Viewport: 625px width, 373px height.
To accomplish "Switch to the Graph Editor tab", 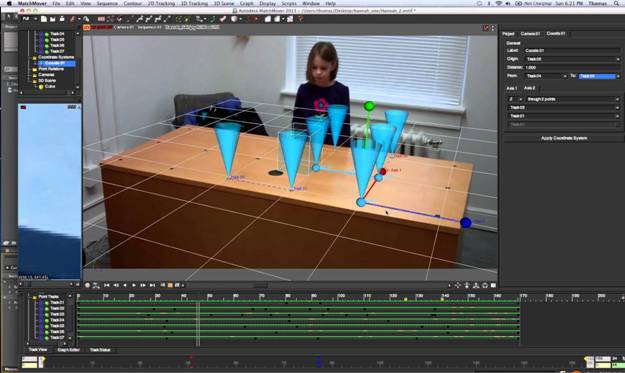I will tap(69, 350).
